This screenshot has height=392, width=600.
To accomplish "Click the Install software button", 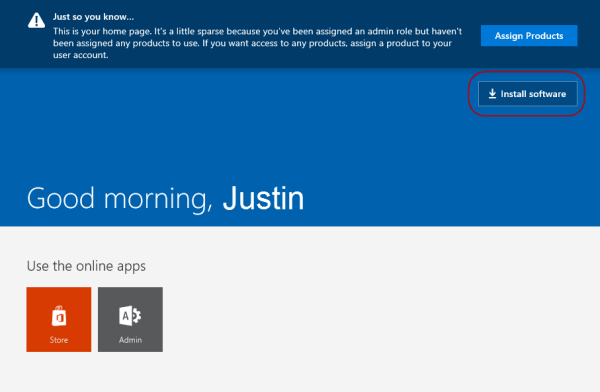I will pyautogui.click(x=528, y=94).
